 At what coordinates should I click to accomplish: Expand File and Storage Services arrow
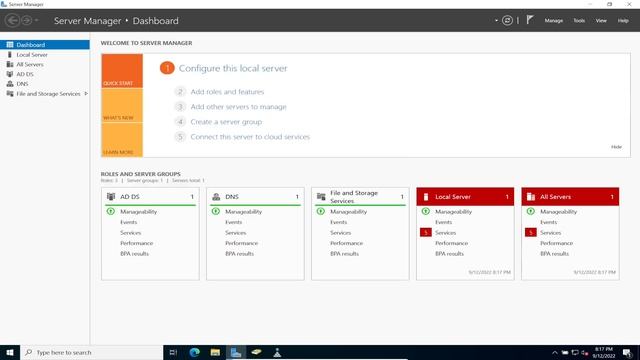pyautogui.click(x=86, y=93)
